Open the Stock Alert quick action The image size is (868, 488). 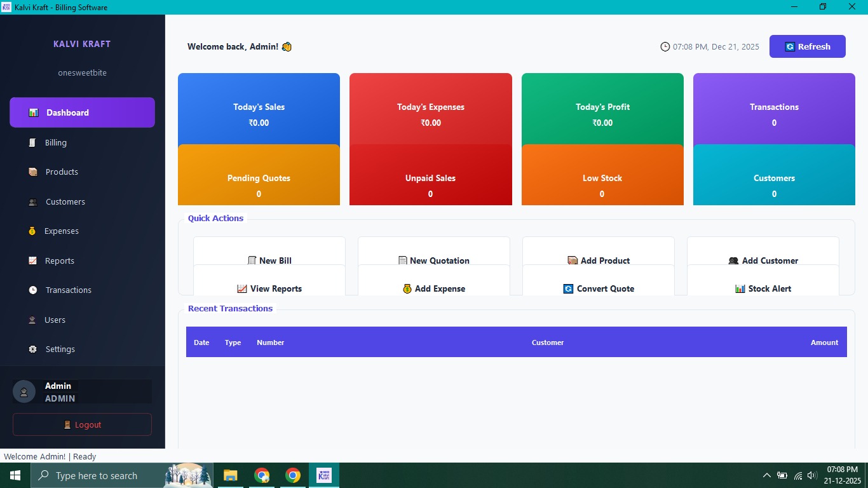tap(763, 288)
